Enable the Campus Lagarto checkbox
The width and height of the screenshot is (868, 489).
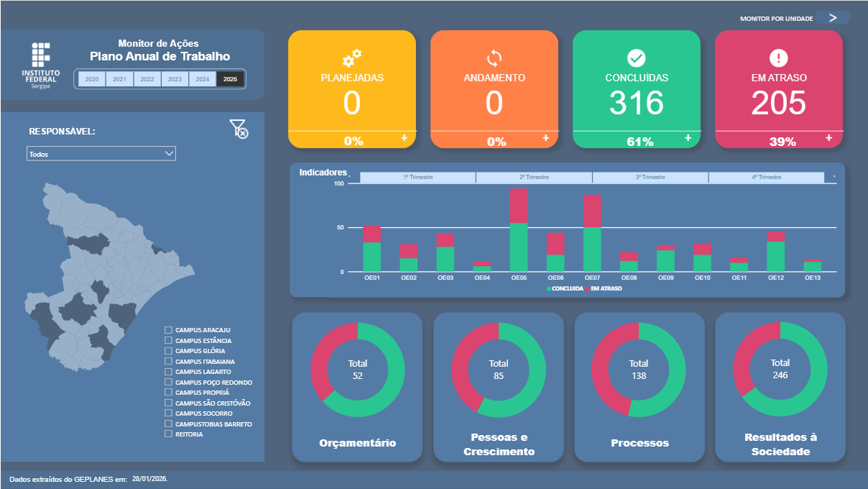click(169, 372)
